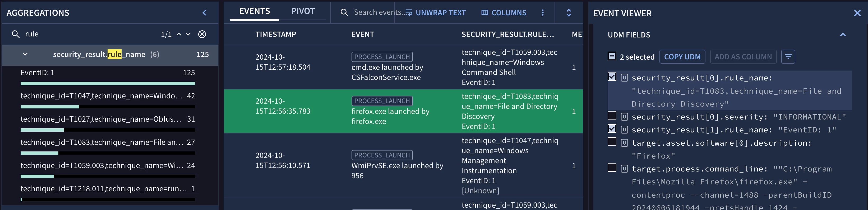
Task: Uncheck security_result[1].rule_name field
Action: 612,128
